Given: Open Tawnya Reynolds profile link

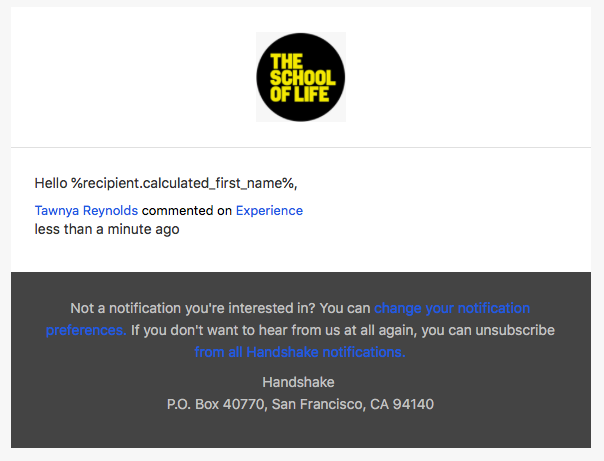Looking at the screenshot, I should [x=86, y=211].
